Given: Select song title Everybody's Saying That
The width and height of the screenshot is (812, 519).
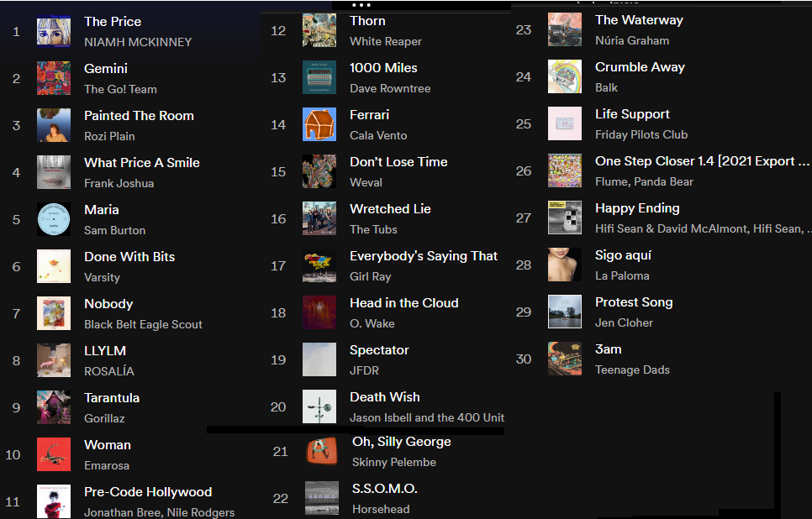Looking at the screenshot, I should 424,256.
